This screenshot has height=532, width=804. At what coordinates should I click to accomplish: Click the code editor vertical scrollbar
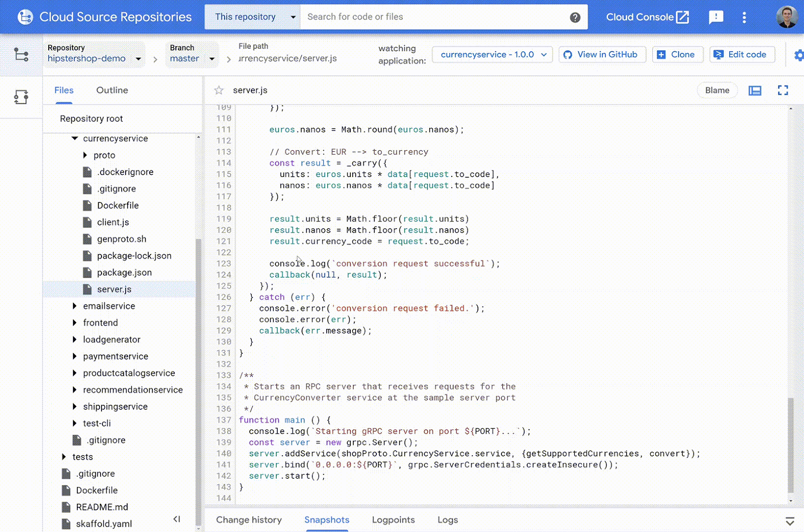click(x=790, y=445)
